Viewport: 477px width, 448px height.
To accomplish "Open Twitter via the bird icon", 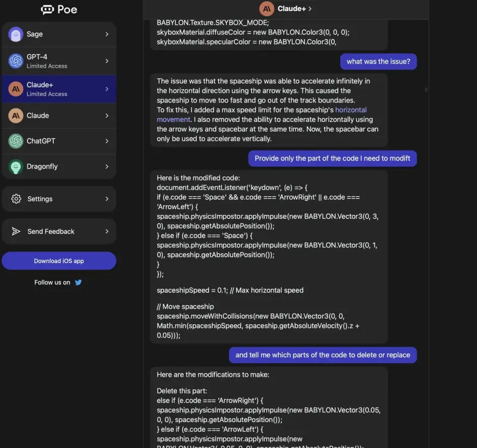I will 78,282.
